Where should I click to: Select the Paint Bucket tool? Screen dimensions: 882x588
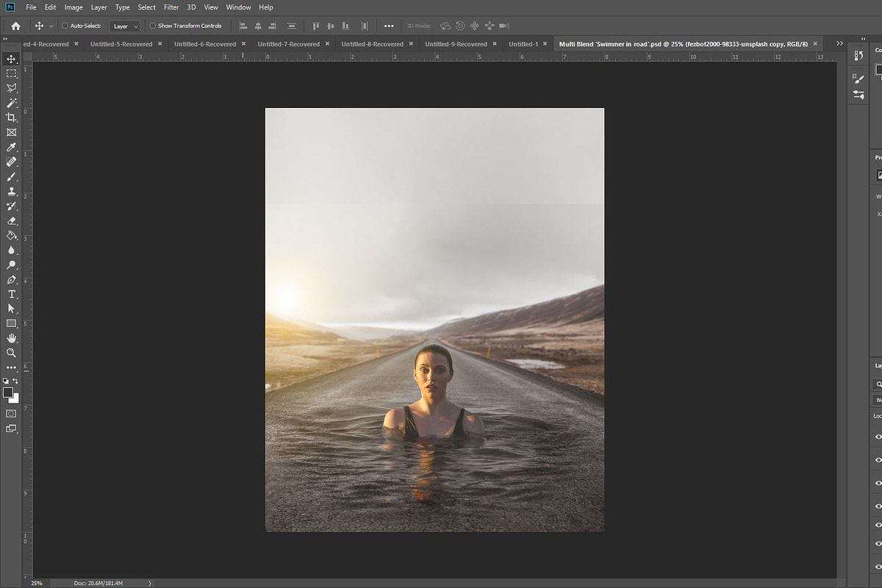tap(11, 235)
